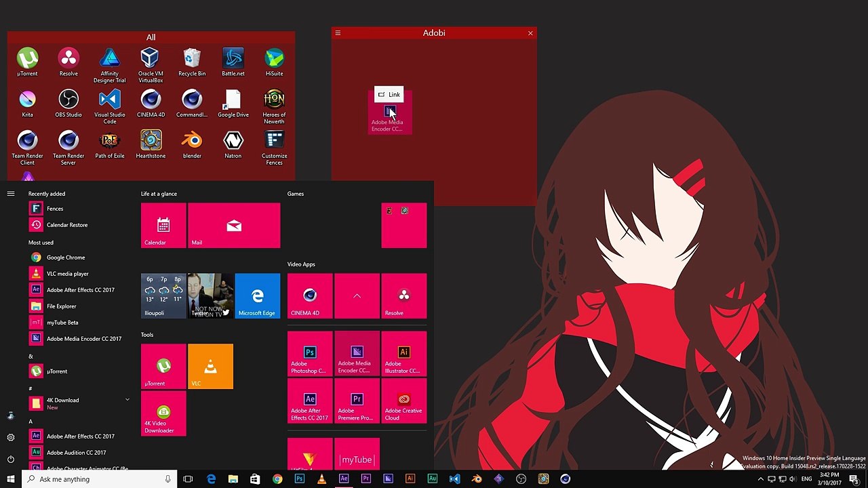Launch the Battle.net desktop icon

click(x=233, y=62)
